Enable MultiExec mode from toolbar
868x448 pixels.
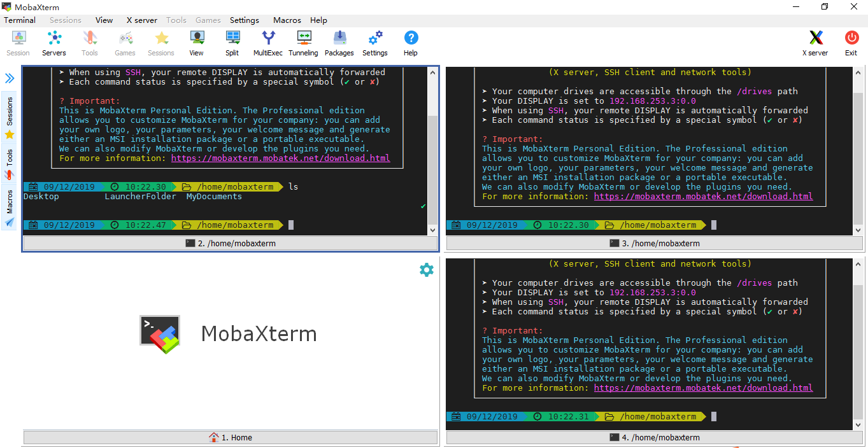[x=268, y=43]
